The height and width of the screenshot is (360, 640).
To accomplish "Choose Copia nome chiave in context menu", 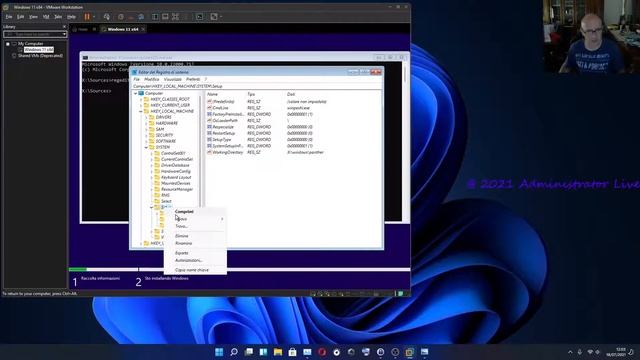I will click(x=195, y=270).
